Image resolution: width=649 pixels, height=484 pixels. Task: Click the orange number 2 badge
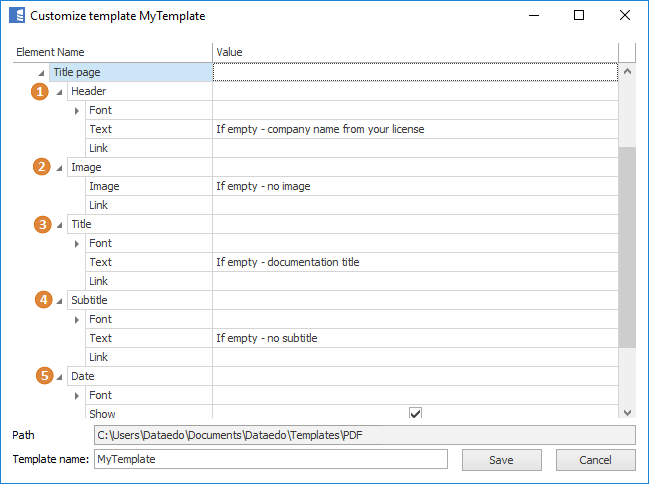(x=41, y=167)
